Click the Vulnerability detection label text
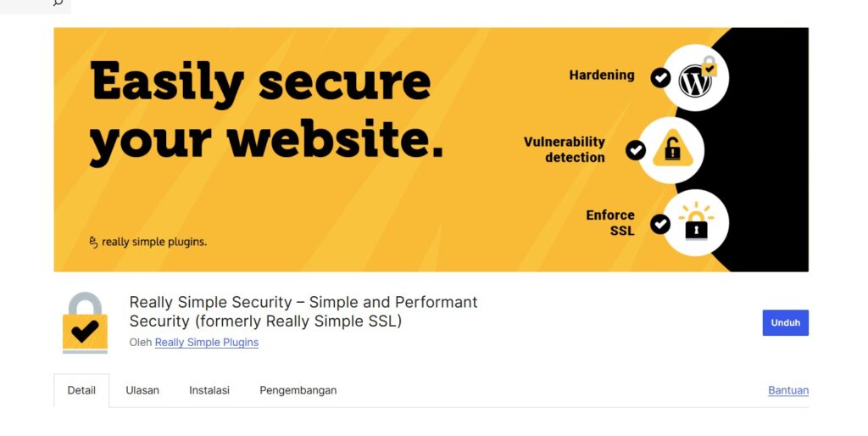 coord(565,149)
